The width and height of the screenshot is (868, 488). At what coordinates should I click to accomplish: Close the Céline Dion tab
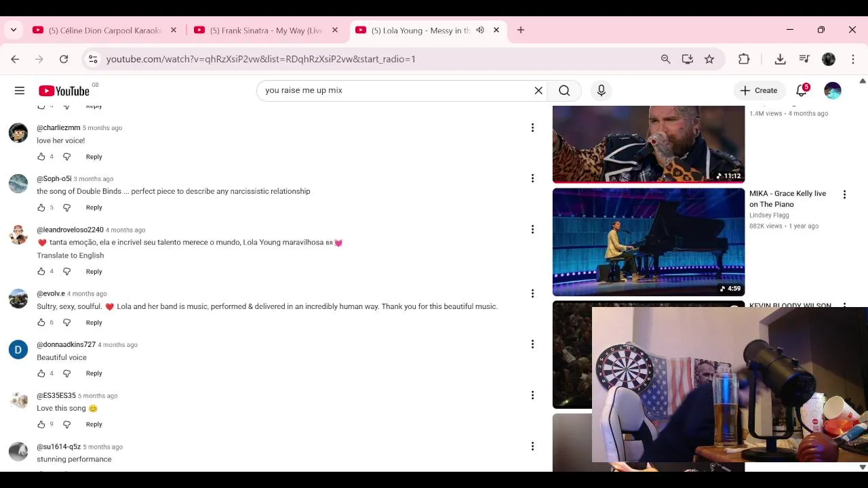(x=174, y=30)
